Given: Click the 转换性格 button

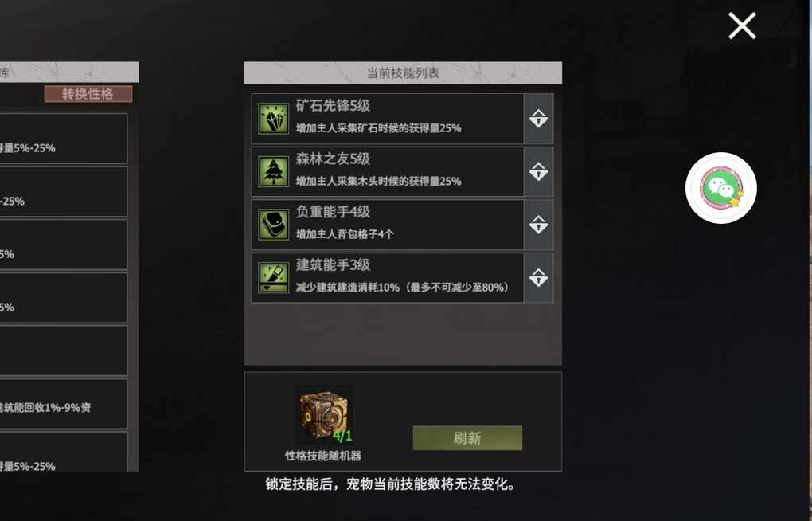Looking at the screenshot, I should point(88,94).
